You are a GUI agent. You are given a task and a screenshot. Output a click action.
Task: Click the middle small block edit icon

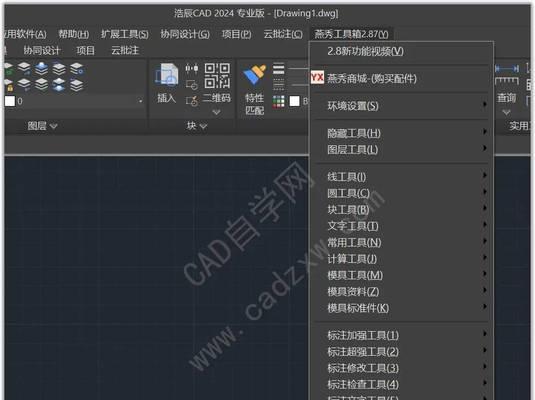192,85
